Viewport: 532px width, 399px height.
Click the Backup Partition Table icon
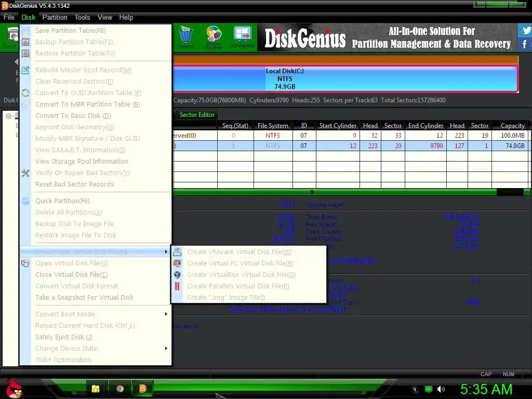tap(25, 42)
